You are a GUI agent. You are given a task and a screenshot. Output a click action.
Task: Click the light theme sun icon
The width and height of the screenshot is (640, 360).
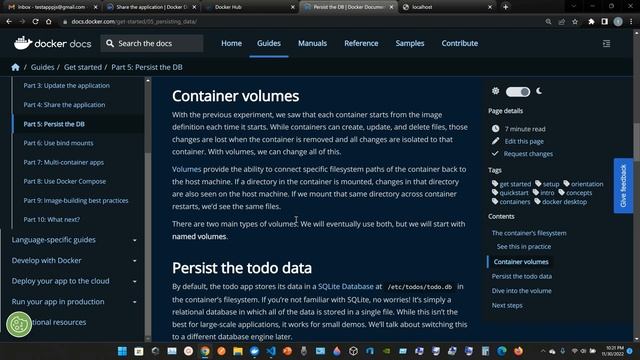pyautogui.click(x=496, y=91)
